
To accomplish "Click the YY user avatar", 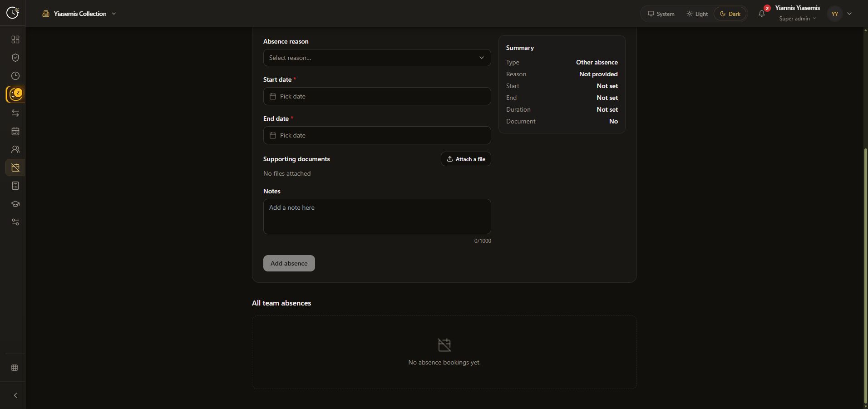I will tap(834, 14).
